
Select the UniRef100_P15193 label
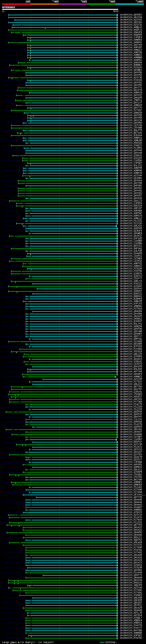(131, 67)
